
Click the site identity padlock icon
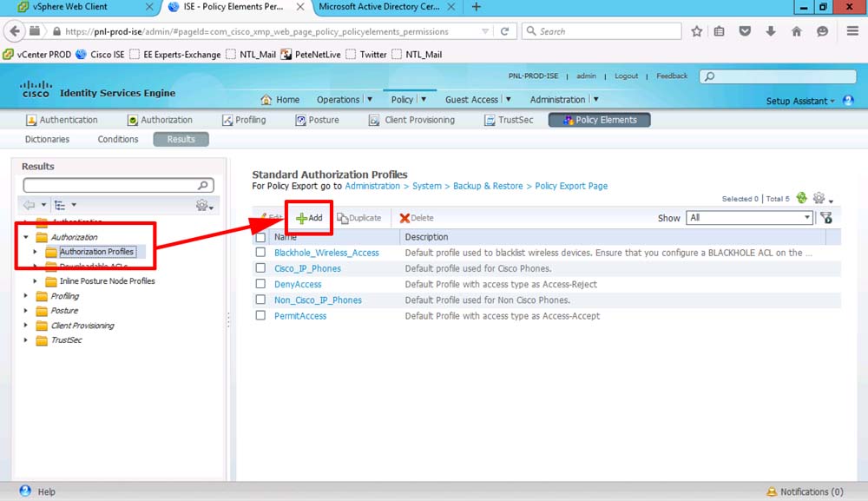click(x=56, y=31)
